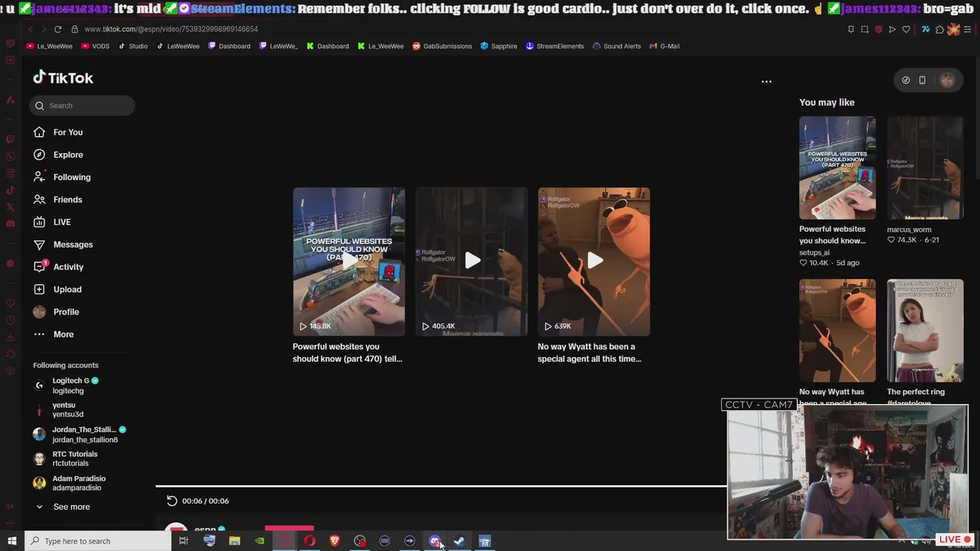Open Explore in TikTok sidebar

58,155
